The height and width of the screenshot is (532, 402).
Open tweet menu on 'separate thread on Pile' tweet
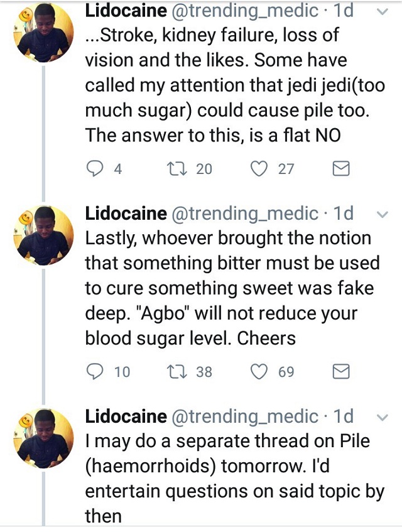coord(381,417)
